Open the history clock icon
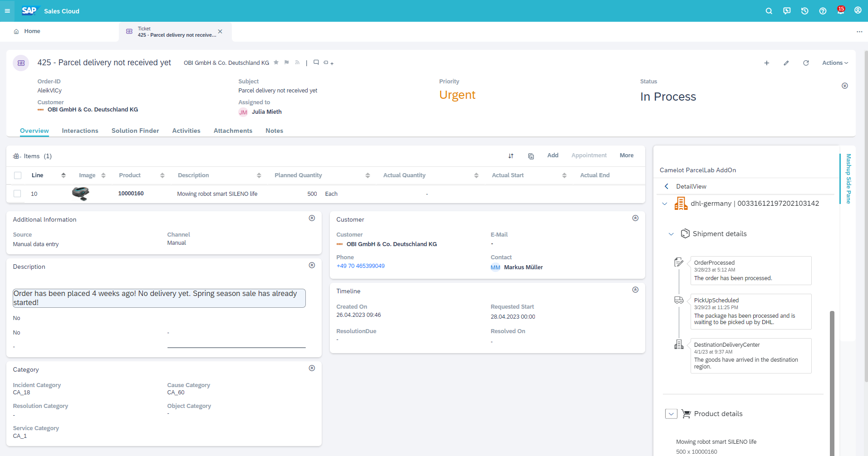The height and width of the screenshot is (456, 868). coord(804,11)
